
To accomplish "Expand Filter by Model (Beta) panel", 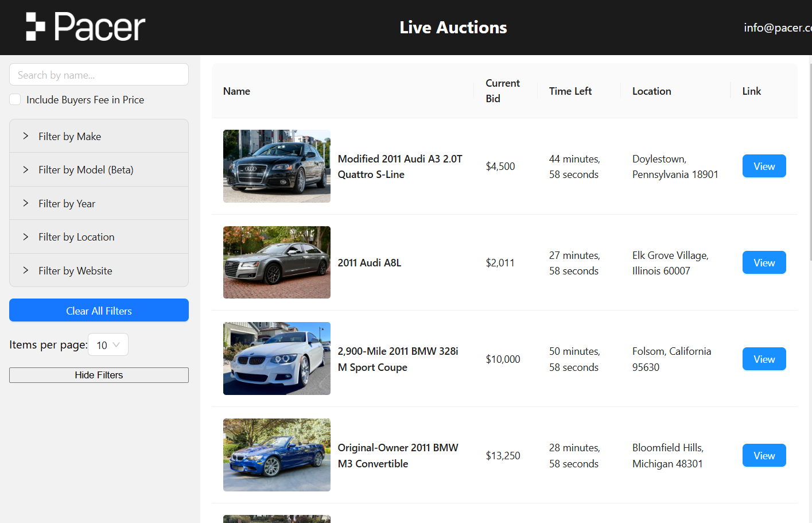I will 99,170.
